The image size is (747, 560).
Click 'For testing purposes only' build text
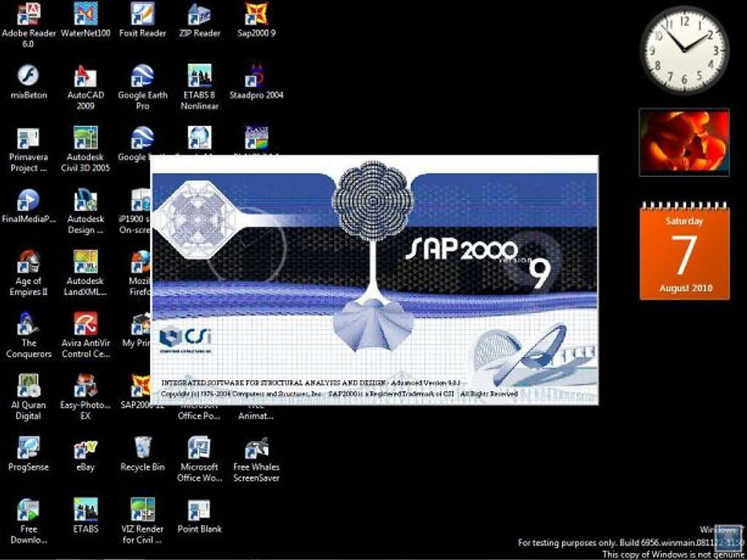pos(630,542)
